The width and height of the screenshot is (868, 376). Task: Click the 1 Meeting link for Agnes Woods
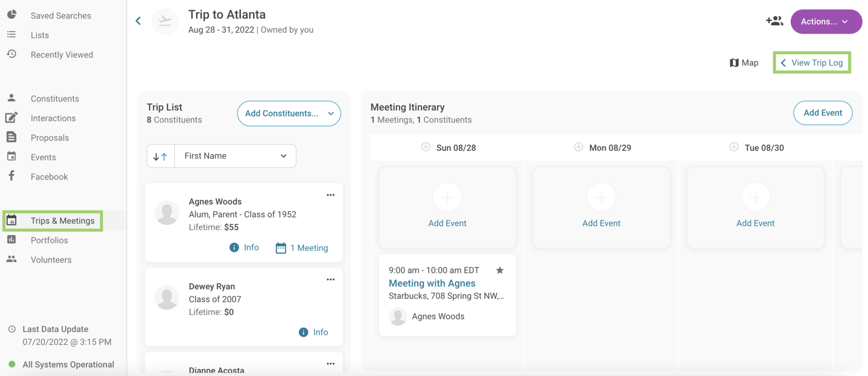309,248
